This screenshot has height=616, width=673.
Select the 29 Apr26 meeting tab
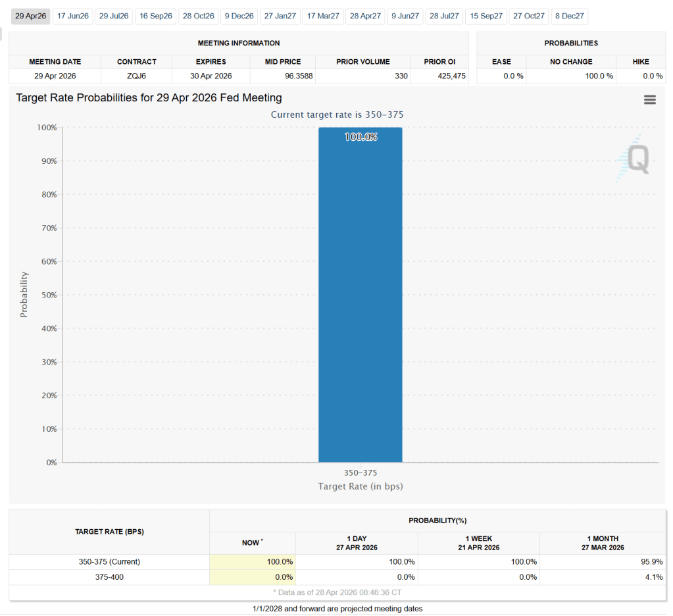(30, 16)
